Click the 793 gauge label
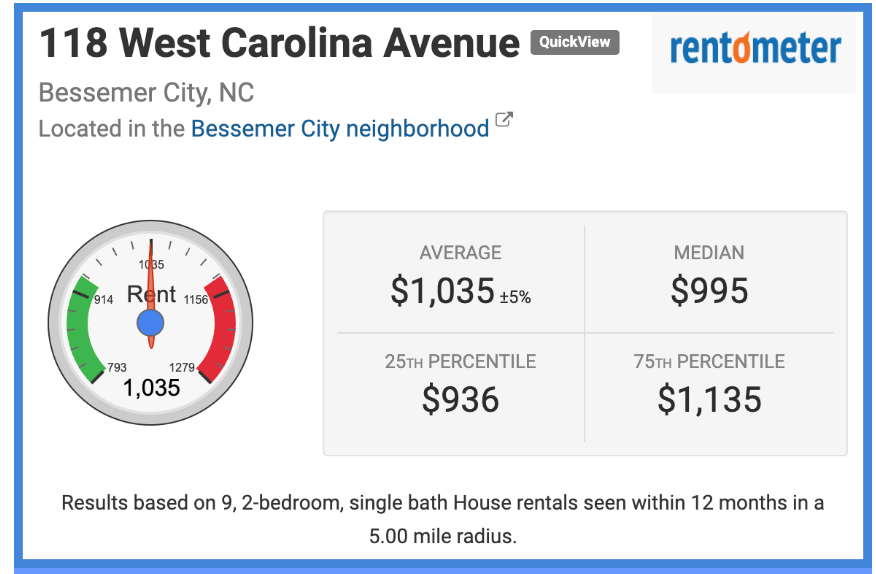The height and width of the screenshot is (574, 876). coord(117,367)
